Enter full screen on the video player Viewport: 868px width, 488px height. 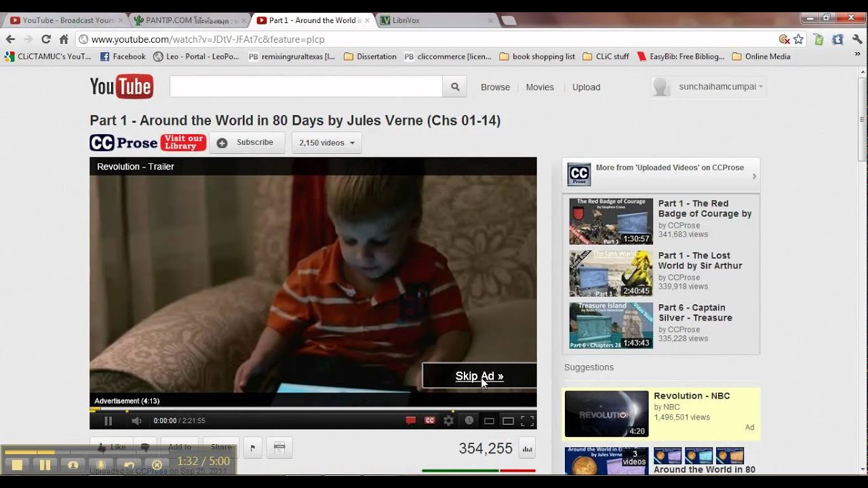pos(527,421)
